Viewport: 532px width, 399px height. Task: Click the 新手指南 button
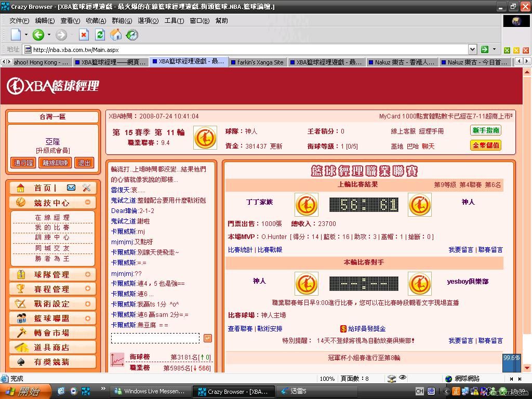[x=486, y=130]
